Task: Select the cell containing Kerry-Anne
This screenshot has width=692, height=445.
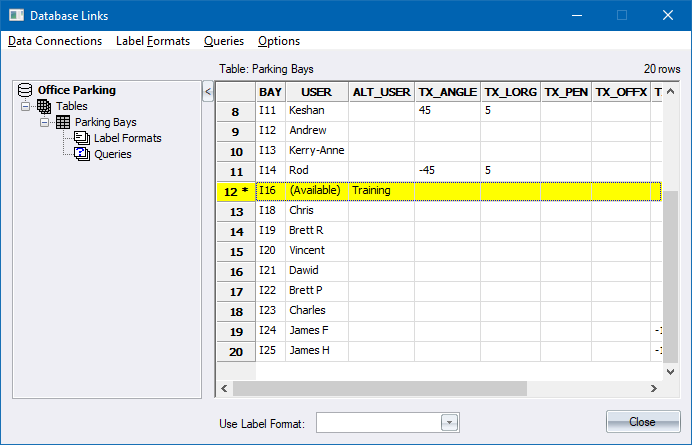Action: point(316,150)
